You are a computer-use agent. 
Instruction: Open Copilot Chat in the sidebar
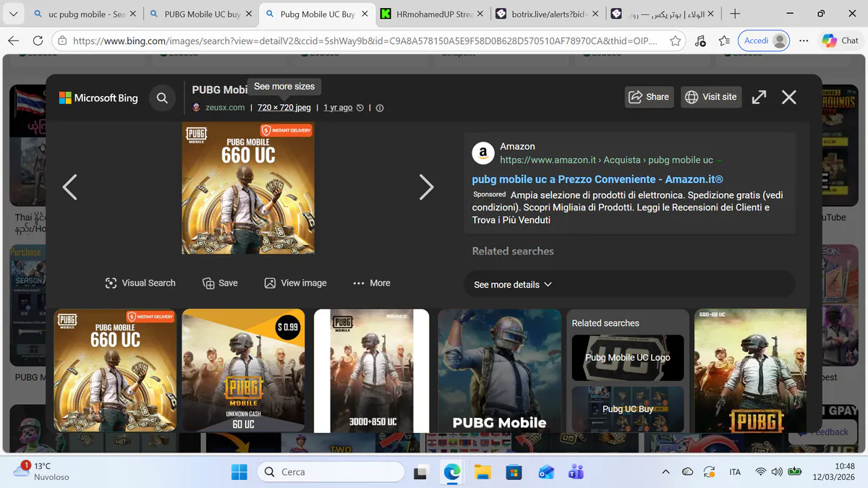pos(841,40)
